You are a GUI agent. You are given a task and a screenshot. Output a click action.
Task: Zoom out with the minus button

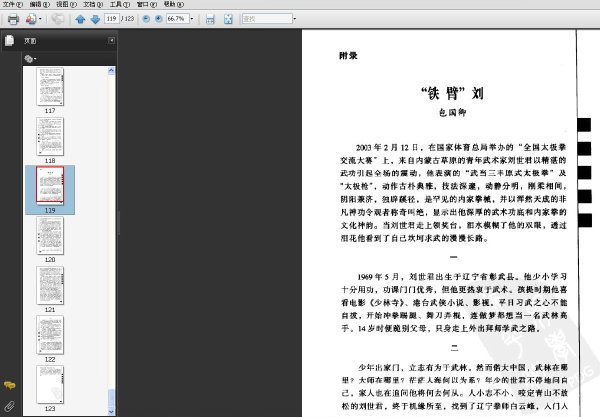tap(146, 18)
